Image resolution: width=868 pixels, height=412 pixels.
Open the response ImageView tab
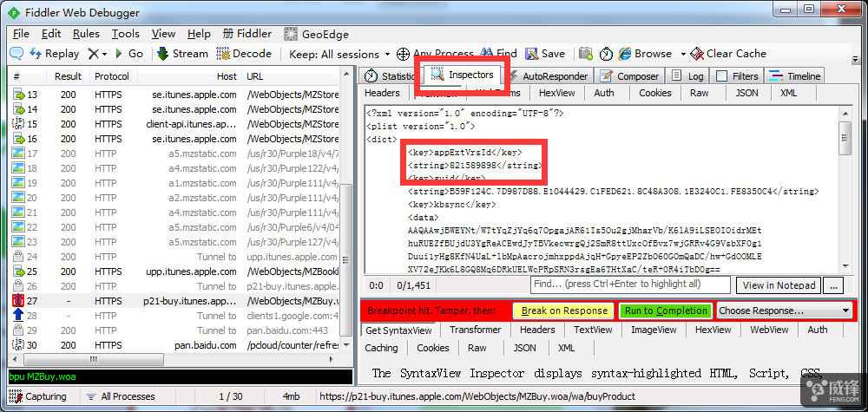654,330
